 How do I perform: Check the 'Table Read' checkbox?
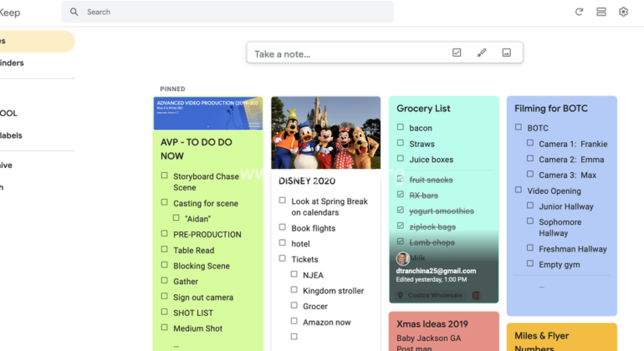164,249
